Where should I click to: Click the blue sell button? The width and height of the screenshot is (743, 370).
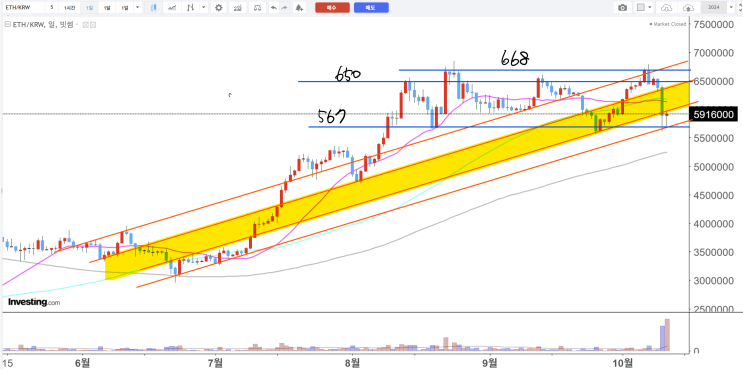[x=371, y=8]
